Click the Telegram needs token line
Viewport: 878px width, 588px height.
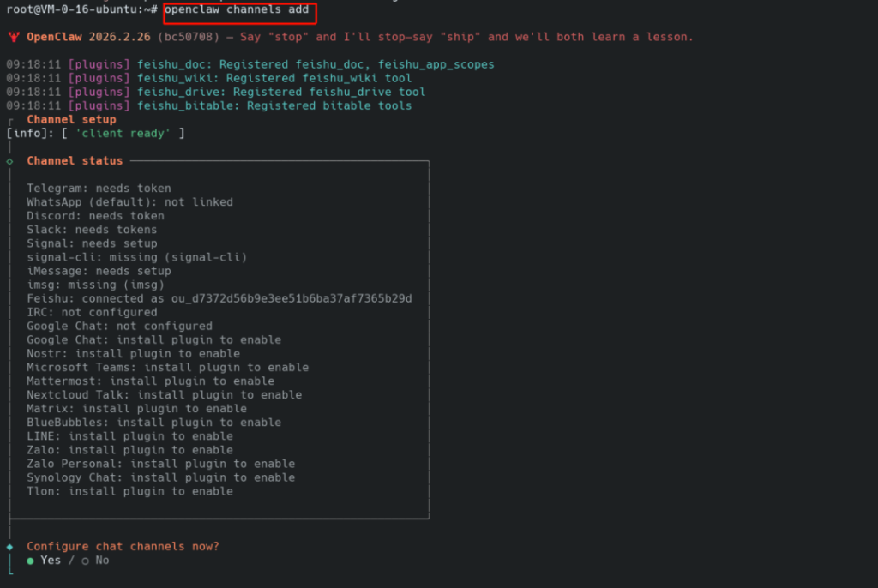click(x=99, y=189)
